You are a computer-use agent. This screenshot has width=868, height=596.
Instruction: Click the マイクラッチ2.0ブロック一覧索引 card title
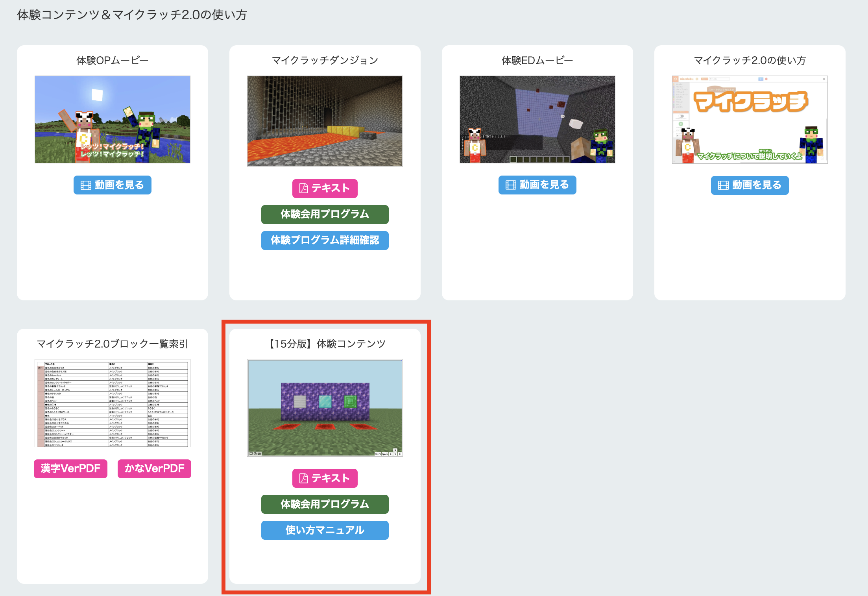tap(113, 344)
